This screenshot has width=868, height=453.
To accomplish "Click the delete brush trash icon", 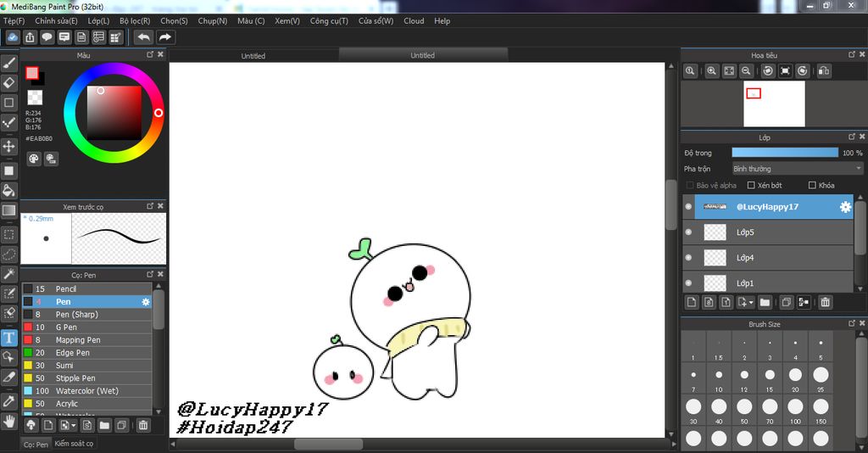I will 143,425.
